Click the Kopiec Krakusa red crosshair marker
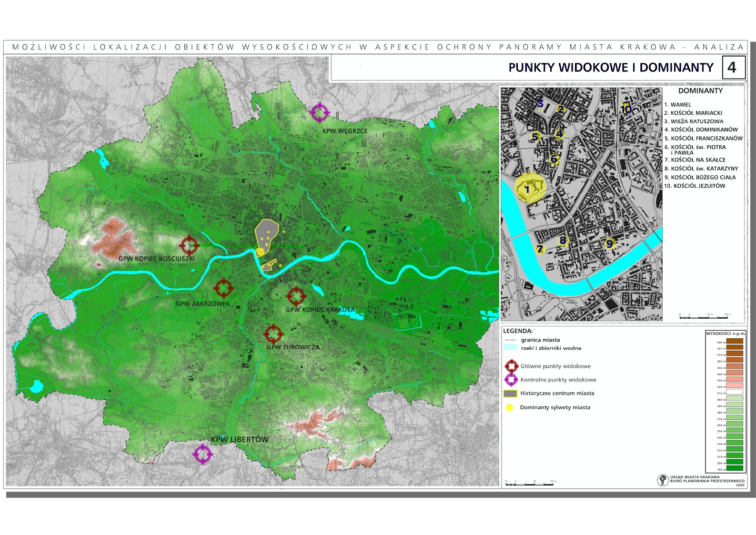 point(296,296)
